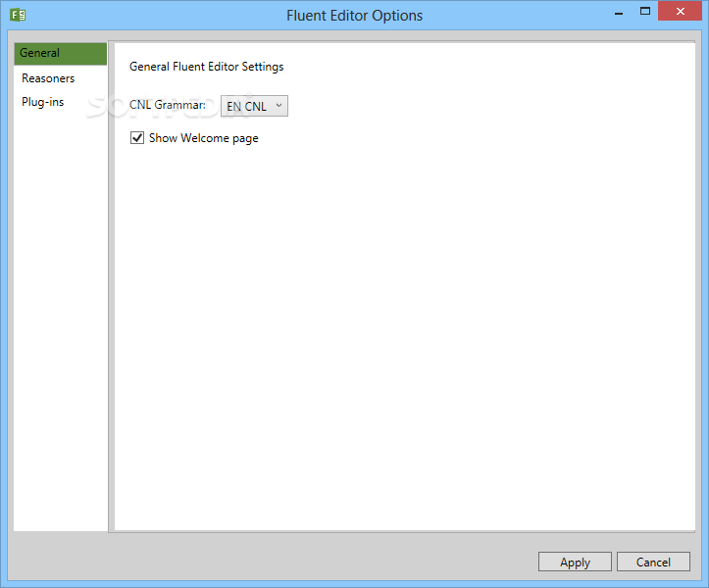The height and width of the screenshot is (588, 709).
Task: Open the CNL Grammar dropdown
Action: (254, 106)
